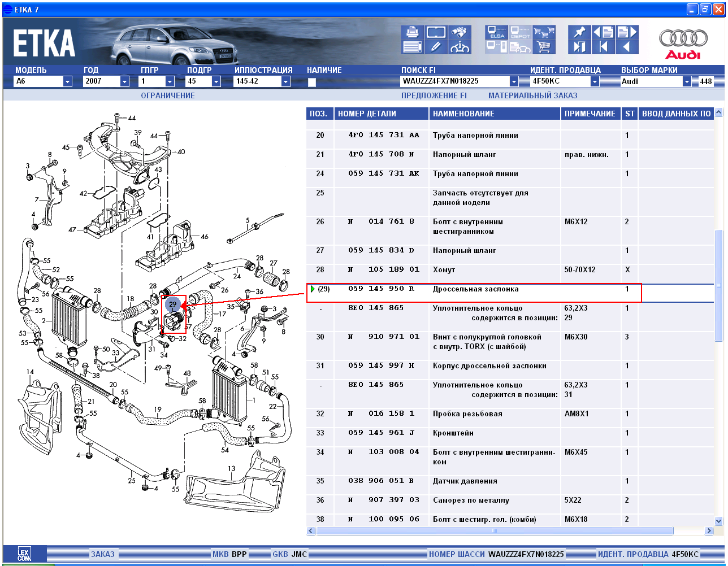Screen dimensions: 728x566
Task: Select the row 'Напорный шланг' прав. нижн.
Action: [x=510, y=159]
